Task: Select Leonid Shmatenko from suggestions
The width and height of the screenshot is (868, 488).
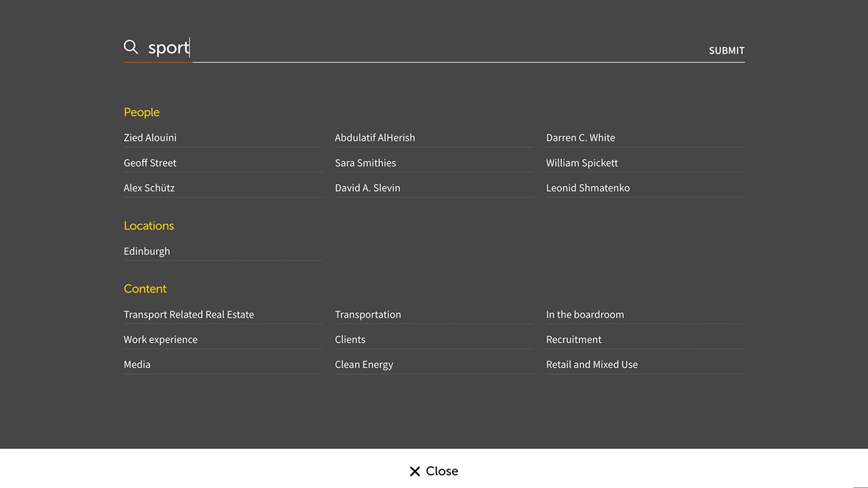Action: coord(588,188)
